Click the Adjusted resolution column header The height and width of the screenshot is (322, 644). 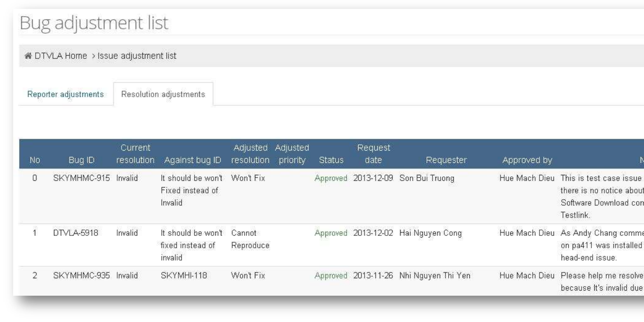click(250, 154)
